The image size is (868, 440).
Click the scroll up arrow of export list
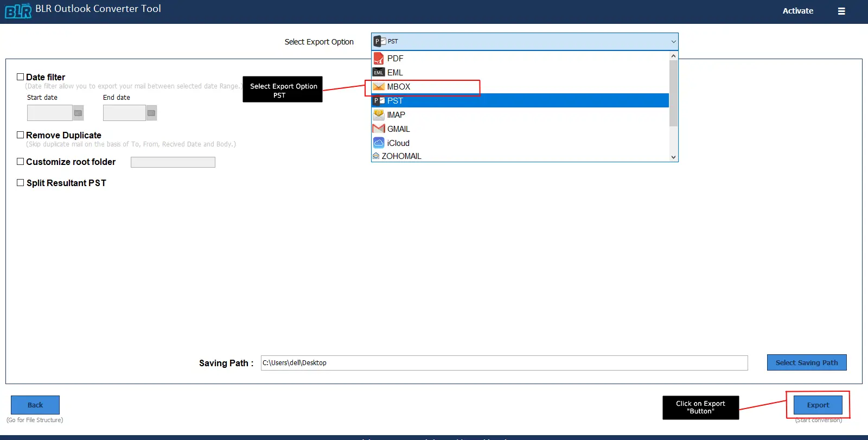[x=673, y=56]
